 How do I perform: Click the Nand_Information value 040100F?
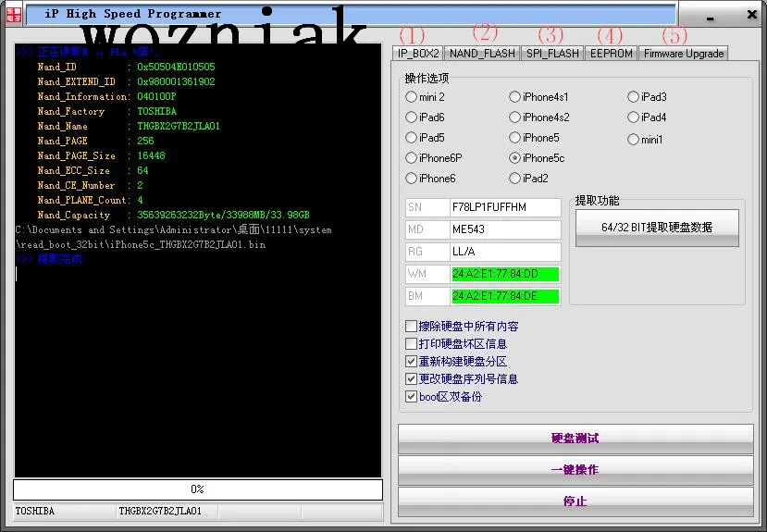coord(156,96)
